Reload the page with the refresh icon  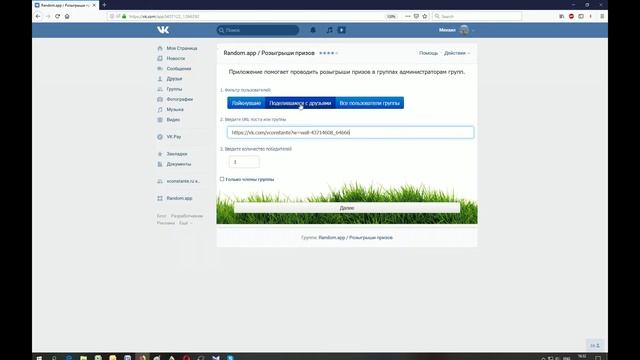(x=58, y=16)
